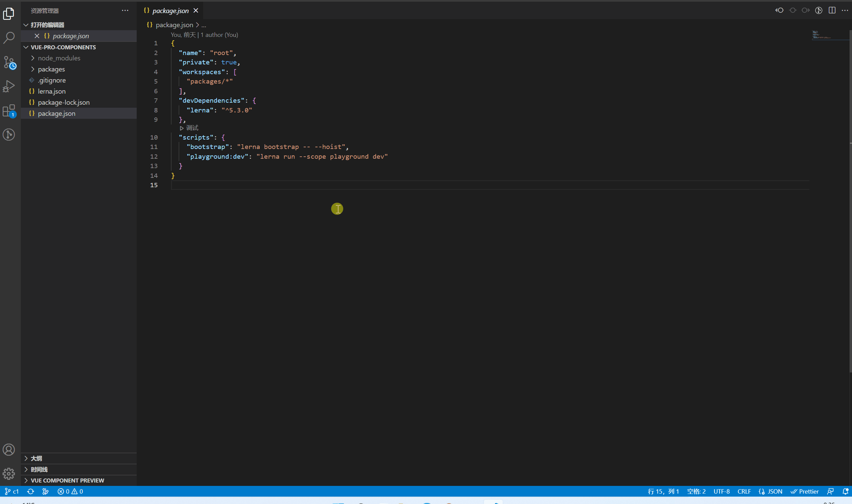852x504 pixels.
Task: Open editor more actions ellipsis
Action: 845,10
